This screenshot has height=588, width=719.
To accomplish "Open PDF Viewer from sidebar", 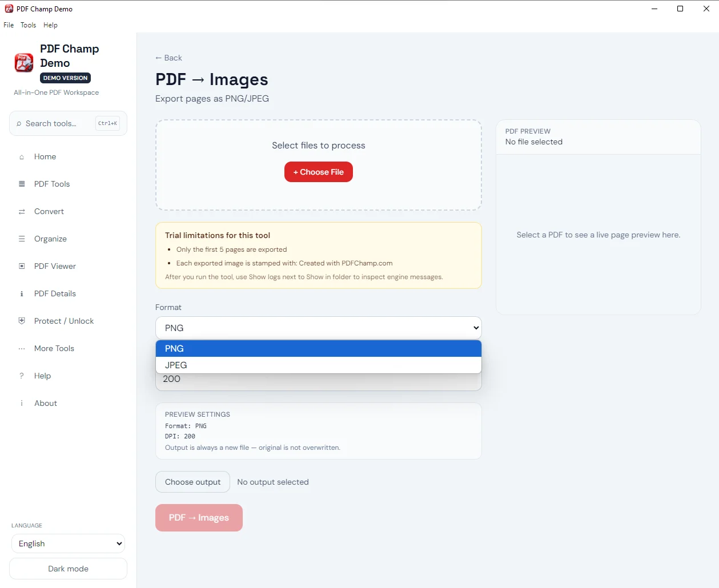I will click(68, 266).
